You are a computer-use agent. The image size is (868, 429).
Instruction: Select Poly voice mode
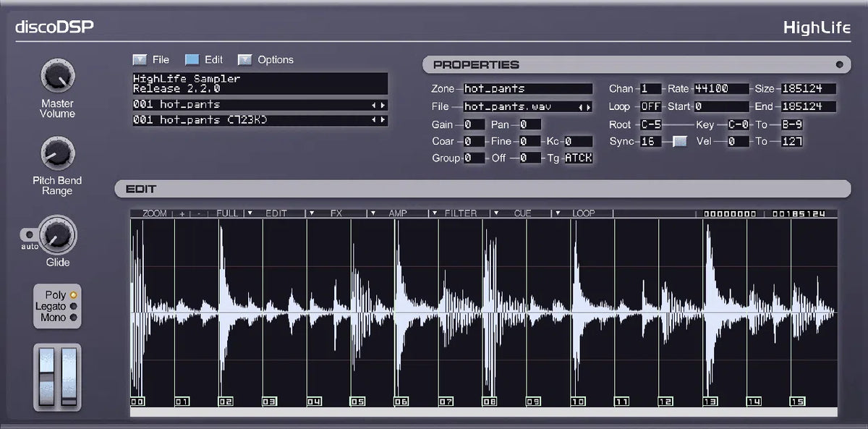(73, 295)
